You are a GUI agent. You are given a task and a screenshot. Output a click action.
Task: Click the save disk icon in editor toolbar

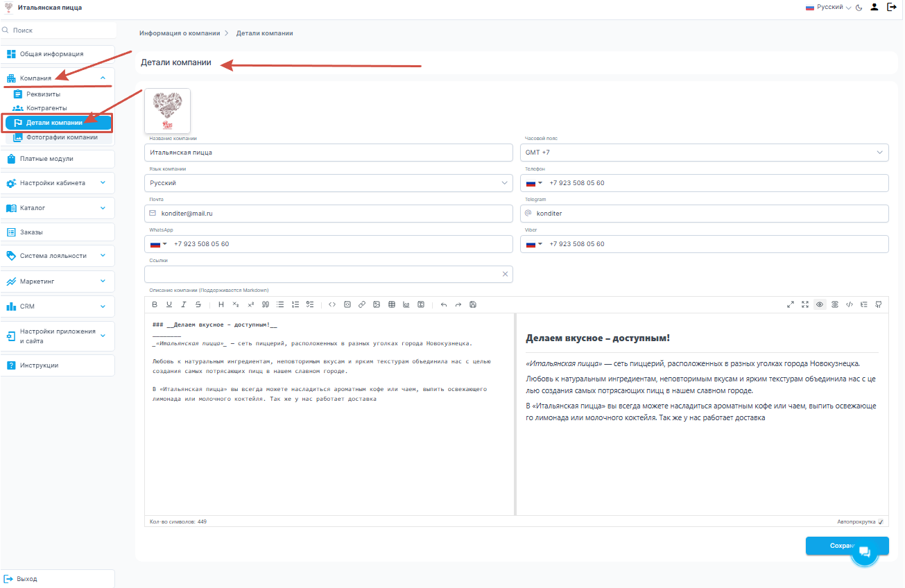473,304
